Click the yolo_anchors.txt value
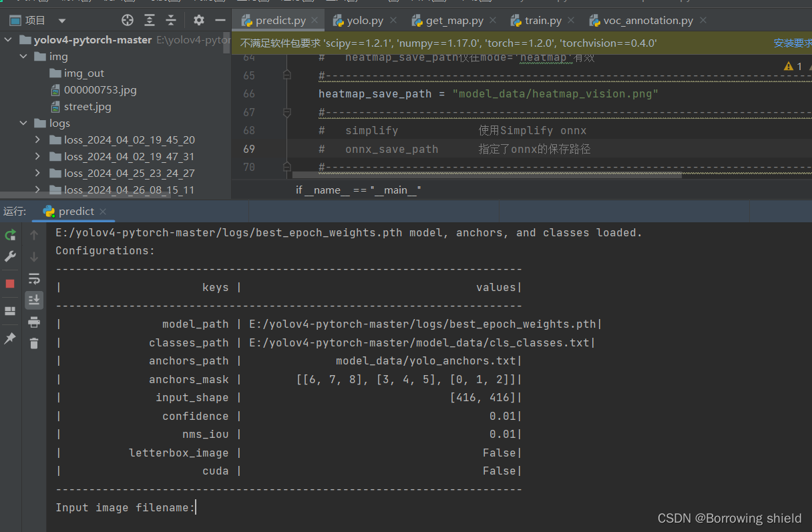This screenshot has width=812, height=532. click(x=426, y=361)
